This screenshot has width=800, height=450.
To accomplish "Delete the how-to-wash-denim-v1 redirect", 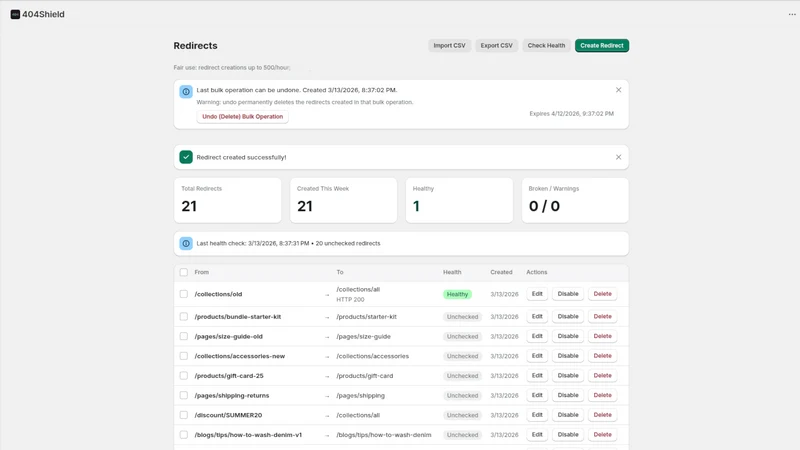I will point(603,435).
